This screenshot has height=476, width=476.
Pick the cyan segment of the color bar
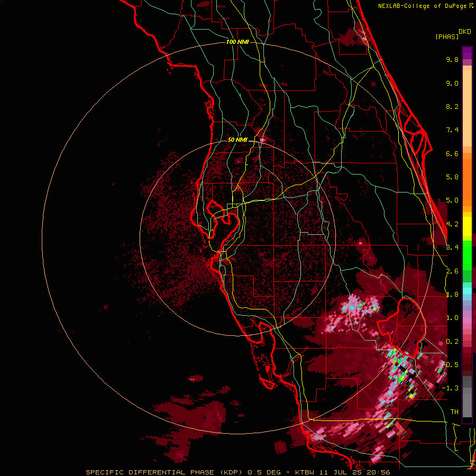467,290
